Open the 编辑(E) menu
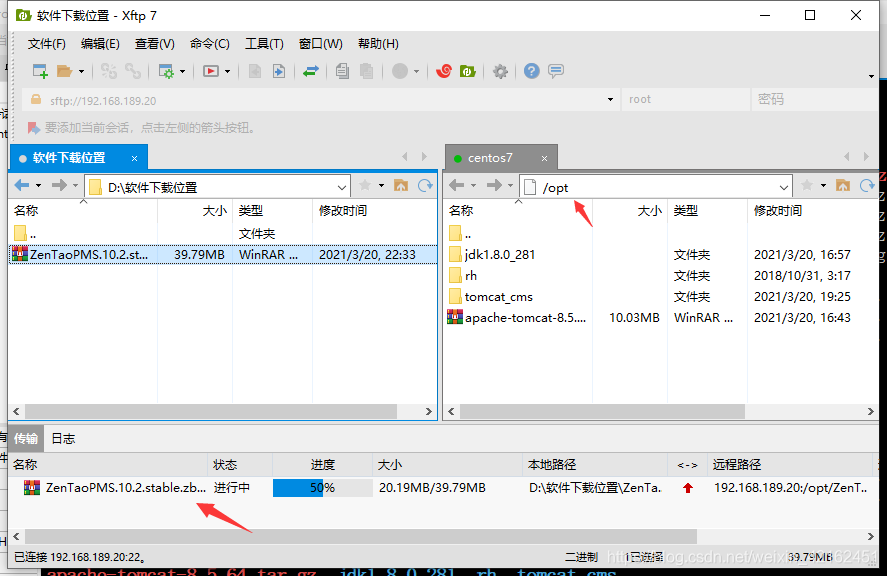 pos(100,44)
